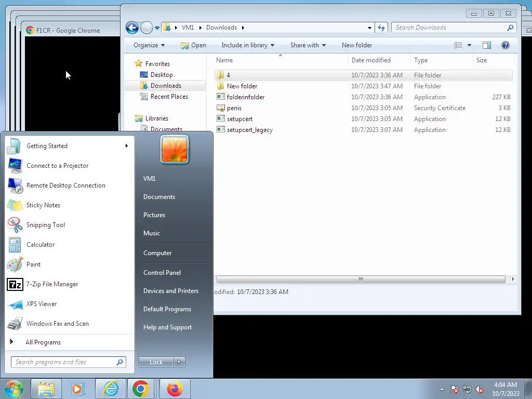532x399 pixels.
Task: Open Remote Desktop Connection
Action: click(70, 185)
